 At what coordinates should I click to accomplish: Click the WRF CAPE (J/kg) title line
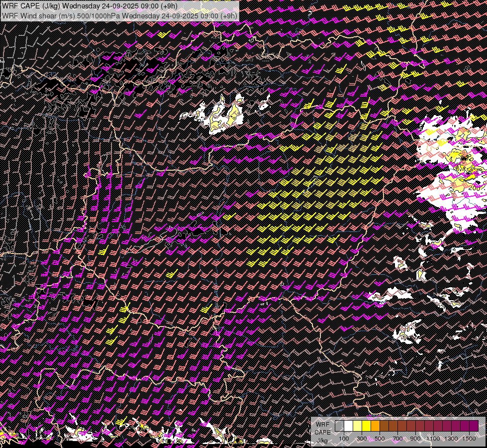click(x=90, y=6)
